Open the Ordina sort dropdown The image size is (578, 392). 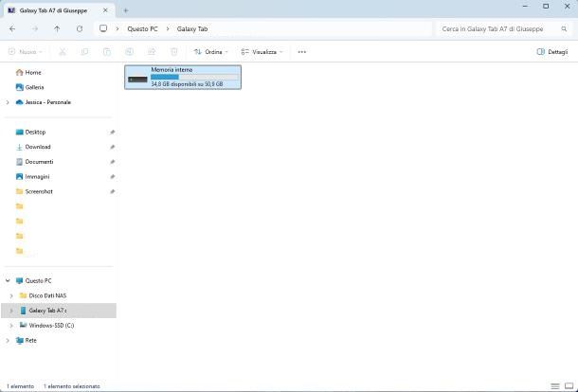pos(210,52)
